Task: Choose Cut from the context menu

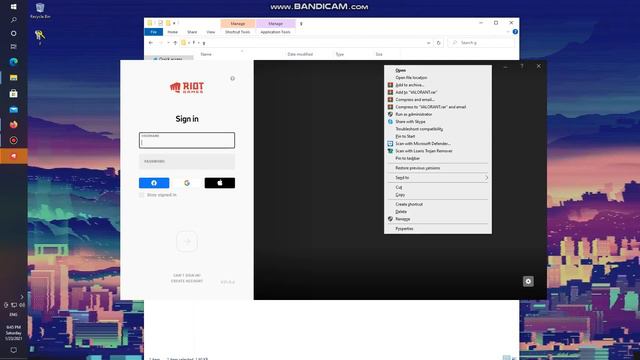Action: click(x=438, y=187)
